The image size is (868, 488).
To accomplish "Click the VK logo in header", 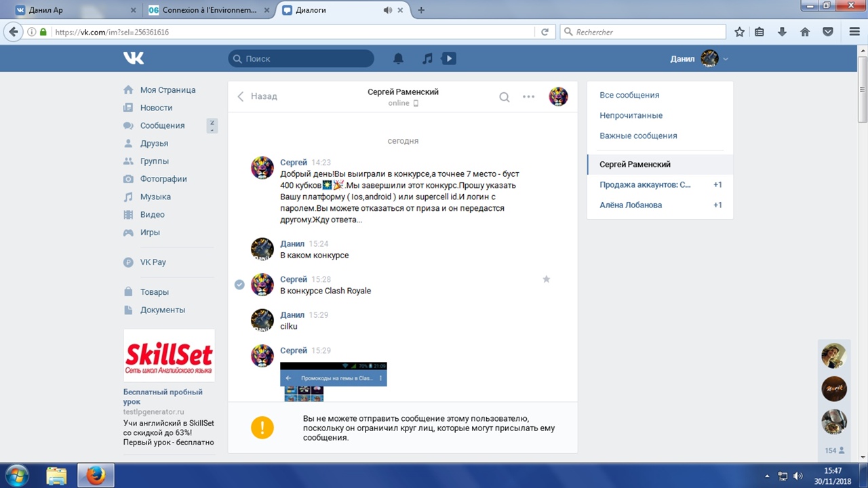I will [134, 59].
